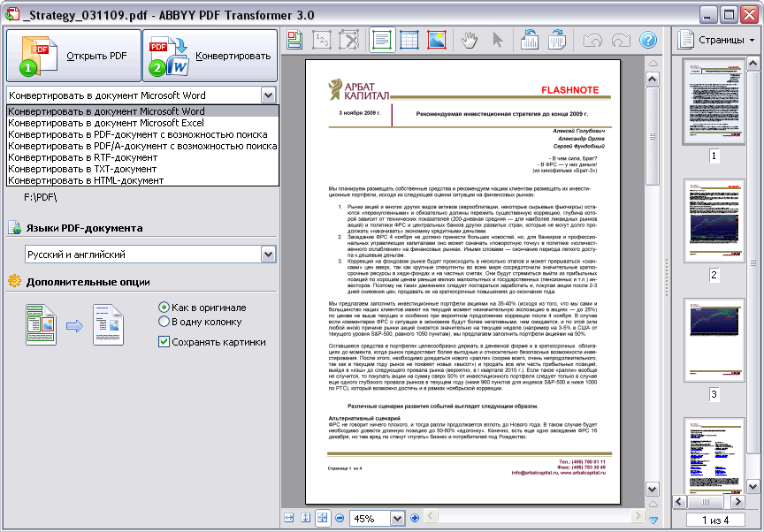
Task: Click the fit whole page icon
Action: [323, 518]
